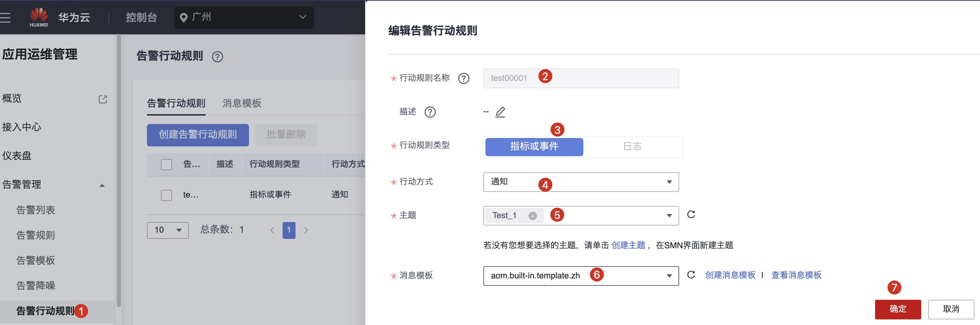Refresh the 消息模板 template list
The width and height of the screenshot is (980, 325).
click(691, 275)
